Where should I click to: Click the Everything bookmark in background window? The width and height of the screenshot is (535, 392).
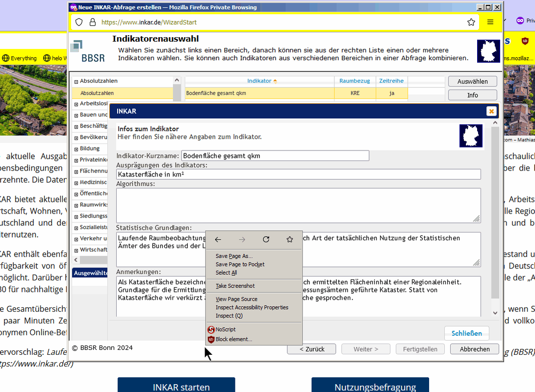coord(20,58)
